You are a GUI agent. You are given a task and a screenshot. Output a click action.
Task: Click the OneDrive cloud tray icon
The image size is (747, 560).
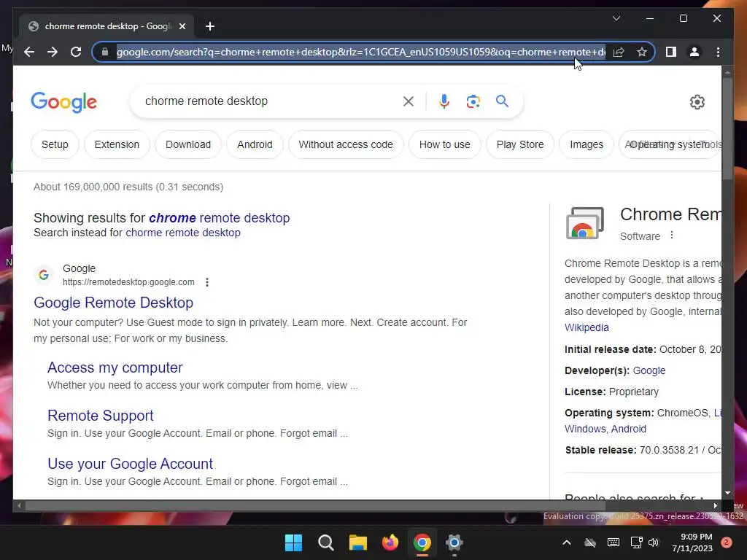pos(590,542)
